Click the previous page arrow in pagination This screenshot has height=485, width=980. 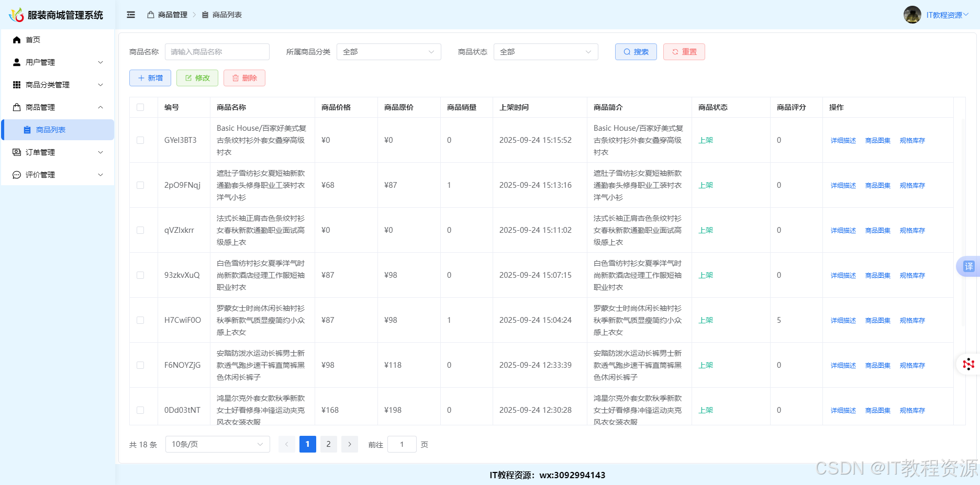coord(286,444)
